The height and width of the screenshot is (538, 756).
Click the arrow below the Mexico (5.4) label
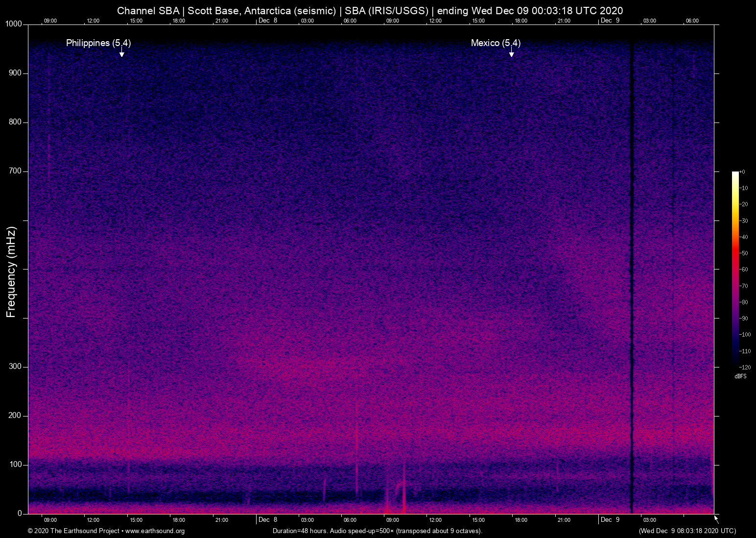tap(511, 53)
